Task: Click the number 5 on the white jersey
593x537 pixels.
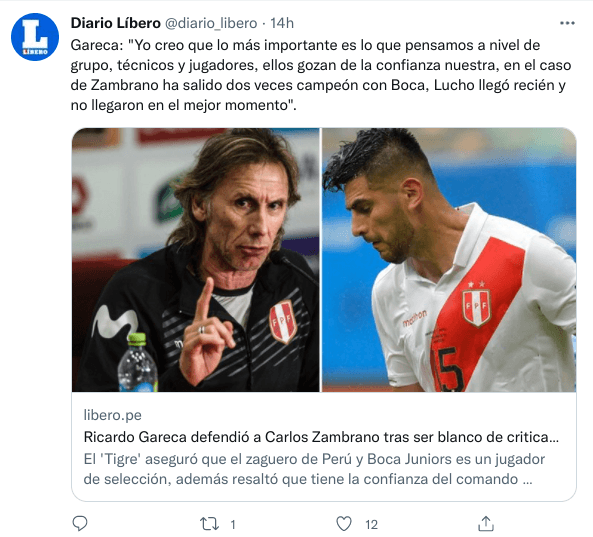Action: click(x=450, y=369)
